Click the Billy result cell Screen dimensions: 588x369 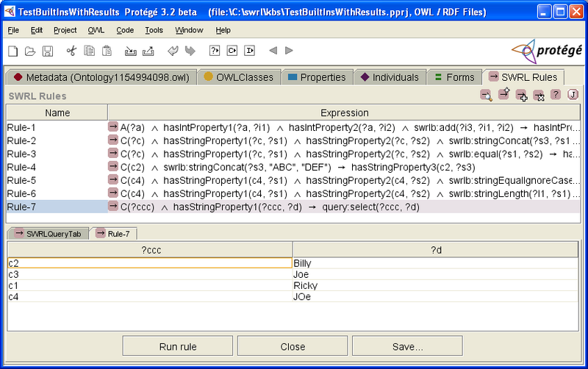point(435,263)
